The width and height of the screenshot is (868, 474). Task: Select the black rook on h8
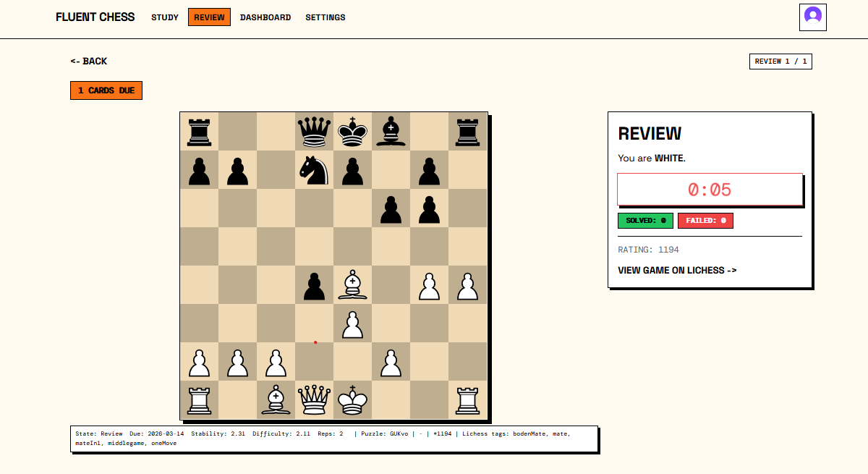click(468, 131)
